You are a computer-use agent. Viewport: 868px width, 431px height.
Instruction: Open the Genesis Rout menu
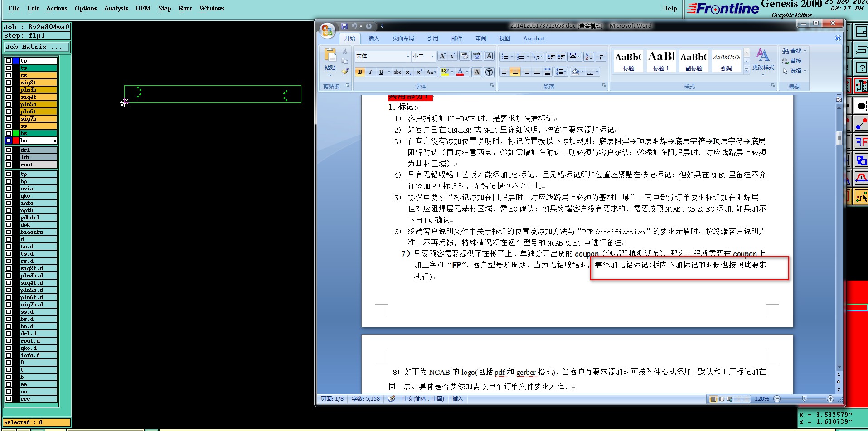185,8
